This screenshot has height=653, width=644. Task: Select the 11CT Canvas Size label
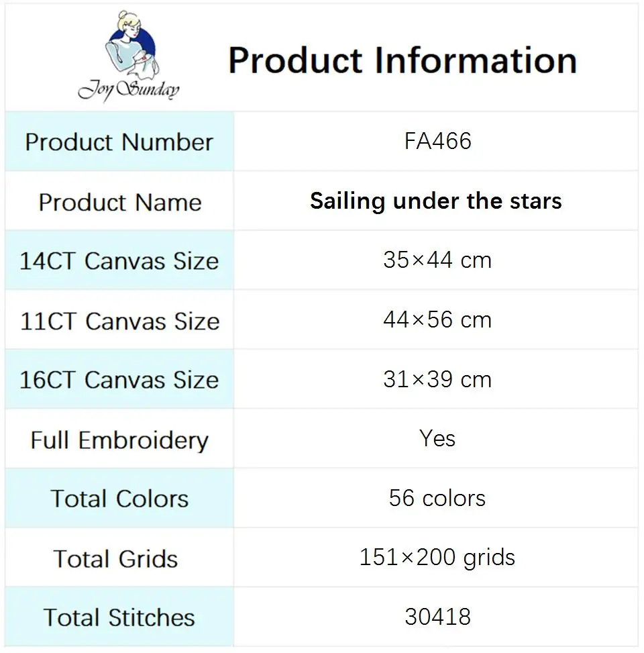point(119,321)
